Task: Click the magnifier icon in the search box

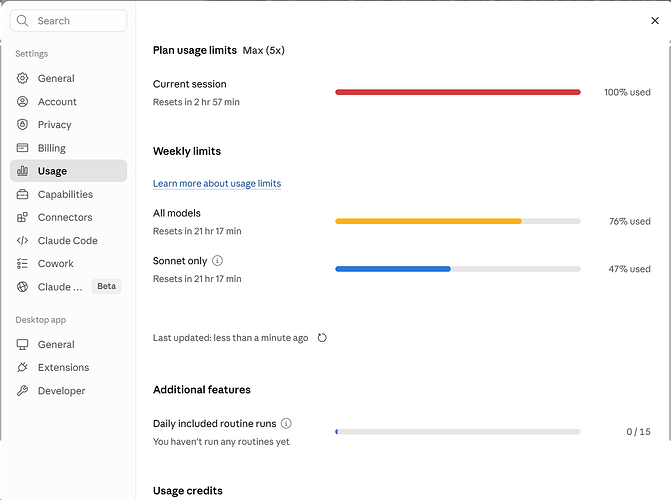Action: 22,21
